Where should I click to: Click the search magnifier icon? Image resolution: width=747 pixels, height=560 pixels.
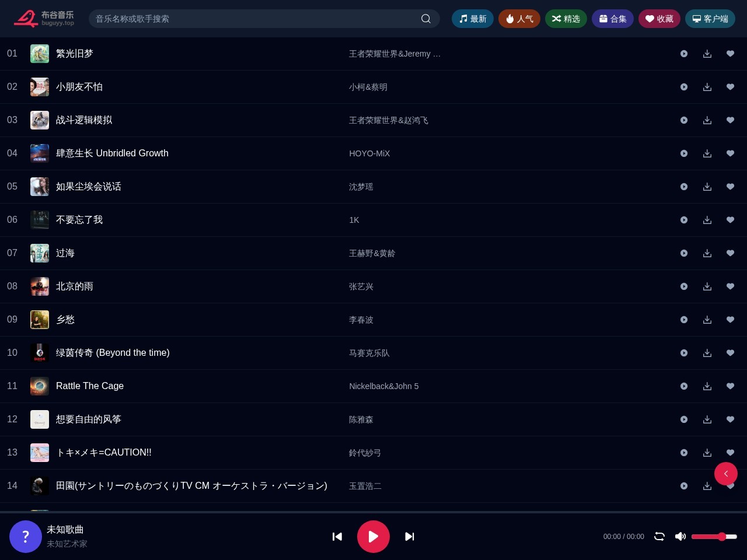[426, 19]
